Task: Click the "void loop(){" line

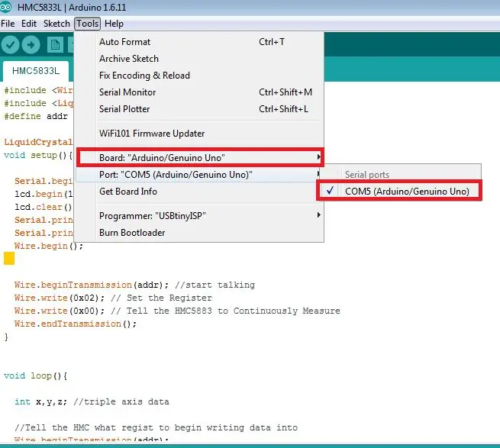Action: click(x=35, y=376)
